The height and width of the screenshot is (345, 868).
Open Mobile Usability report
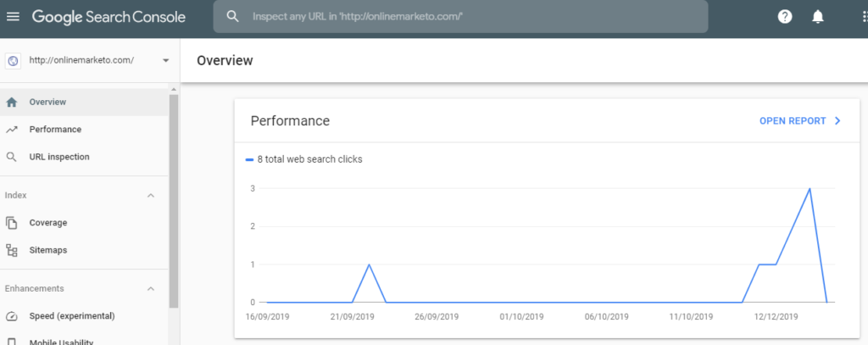pyautogui.click(x=61, y=342)
